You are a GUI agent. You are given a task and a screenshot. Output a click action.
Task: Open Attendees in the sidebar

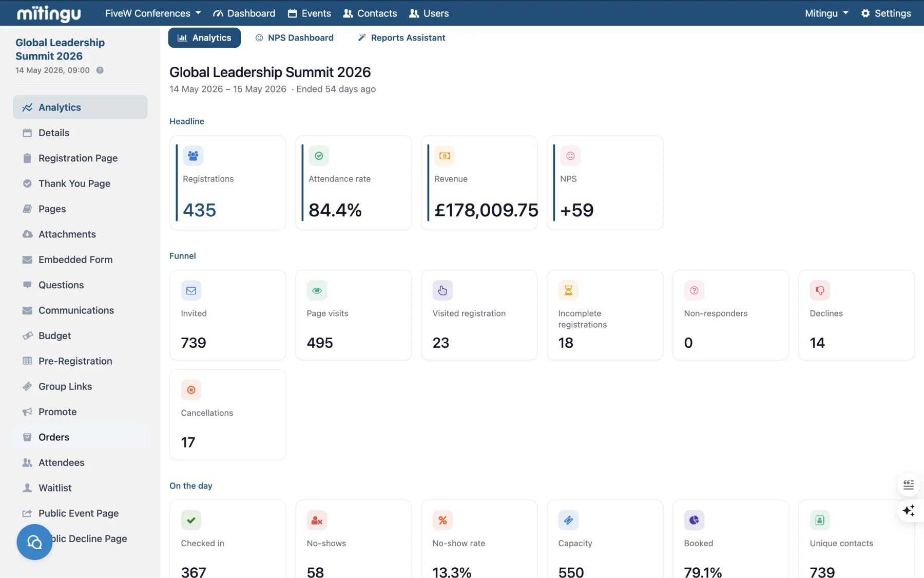(80, 462)
